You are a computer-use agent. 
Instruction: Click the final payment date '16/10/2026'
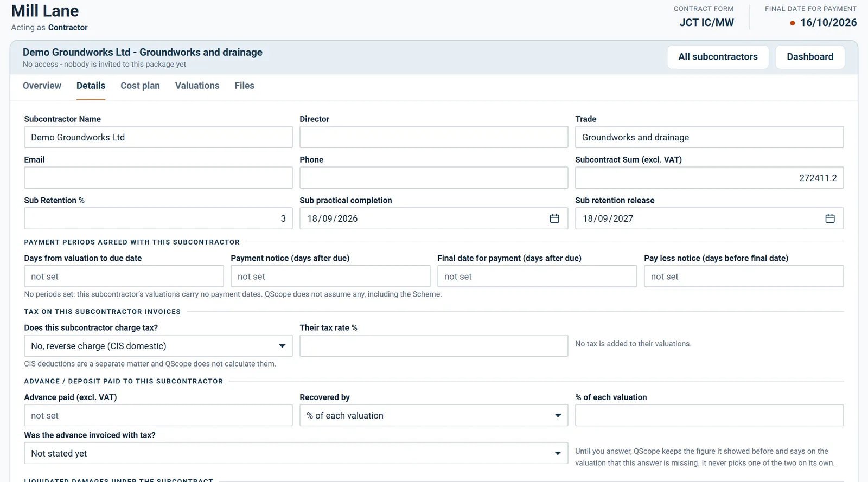pos(828,23)
